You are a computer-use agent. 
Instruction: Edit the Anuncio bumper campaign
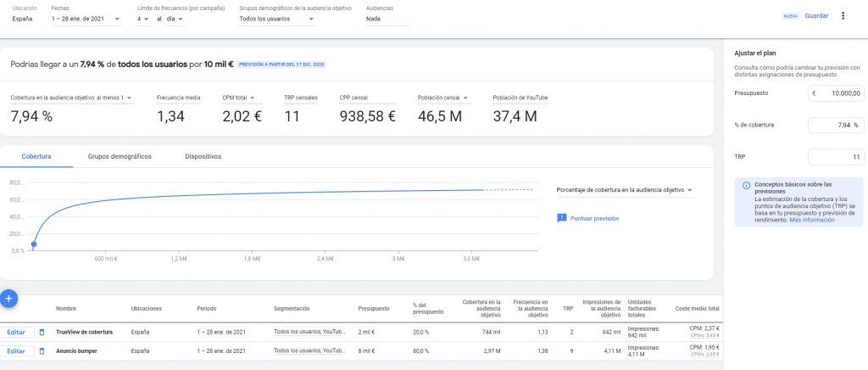pos(17,351)
